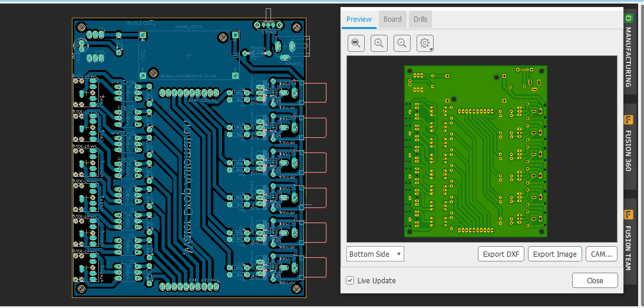
Task: Toggle the Live Update checkbox
Action: click(350, 280)
